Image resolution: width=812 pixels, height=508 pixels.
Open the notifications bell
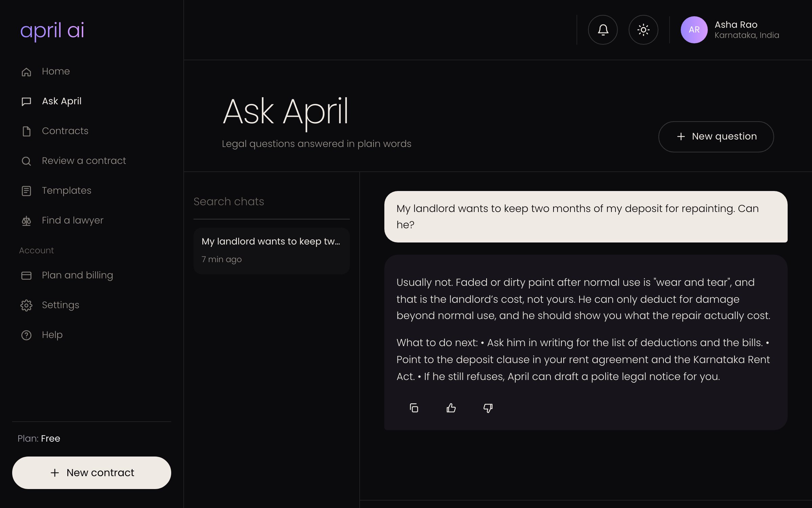click(x=603, y=30)
